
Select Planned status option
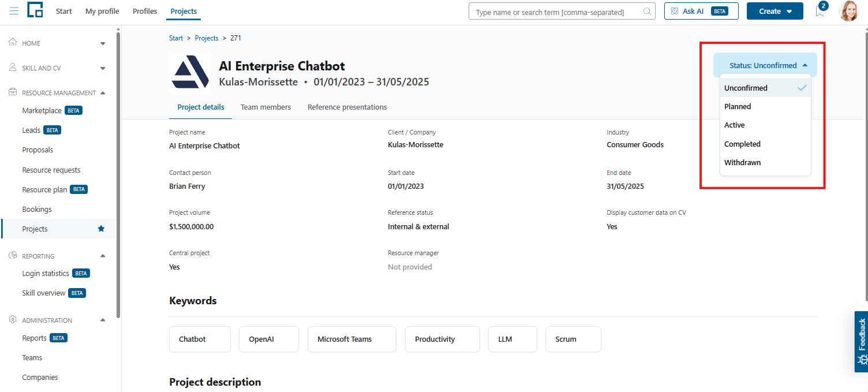pos(765,106)
